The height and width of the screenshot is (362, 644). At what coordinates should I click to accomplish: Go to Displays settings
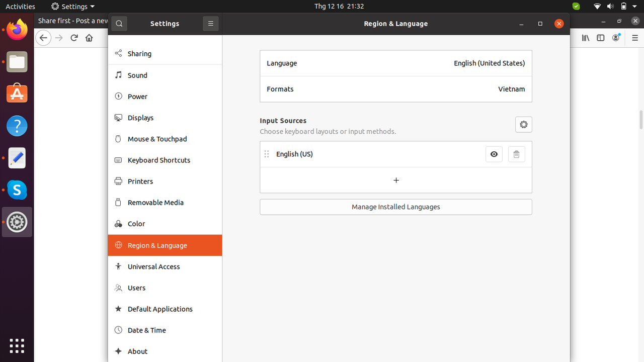point(165,118)
